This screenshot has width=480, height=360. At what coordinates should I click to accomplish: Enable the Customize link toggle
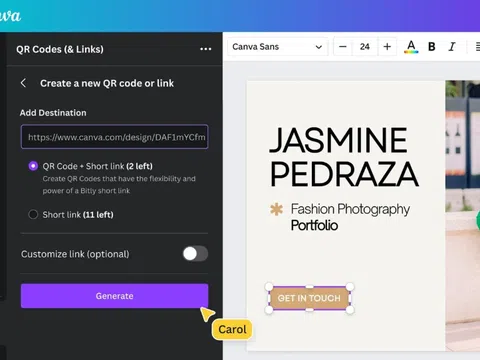[x=195, y=254]
